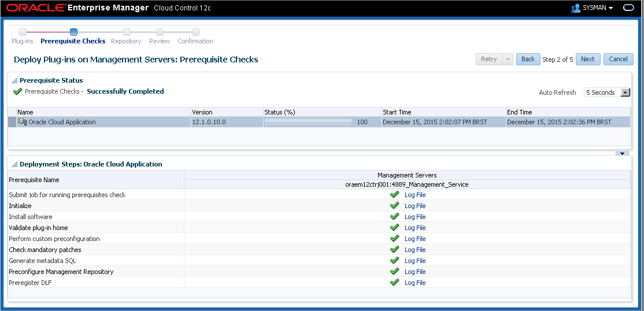Click the SYSMAN user icon

click(575, 8)
